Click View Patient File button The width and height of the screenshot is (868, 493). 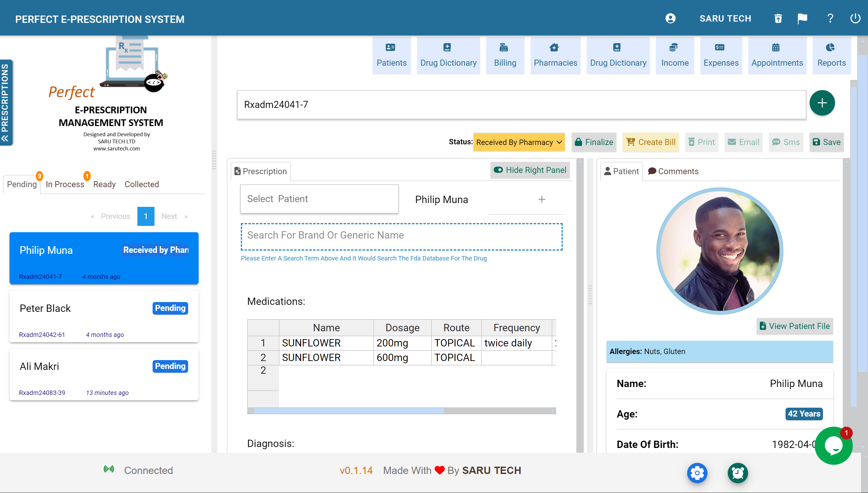click(794, 326)
